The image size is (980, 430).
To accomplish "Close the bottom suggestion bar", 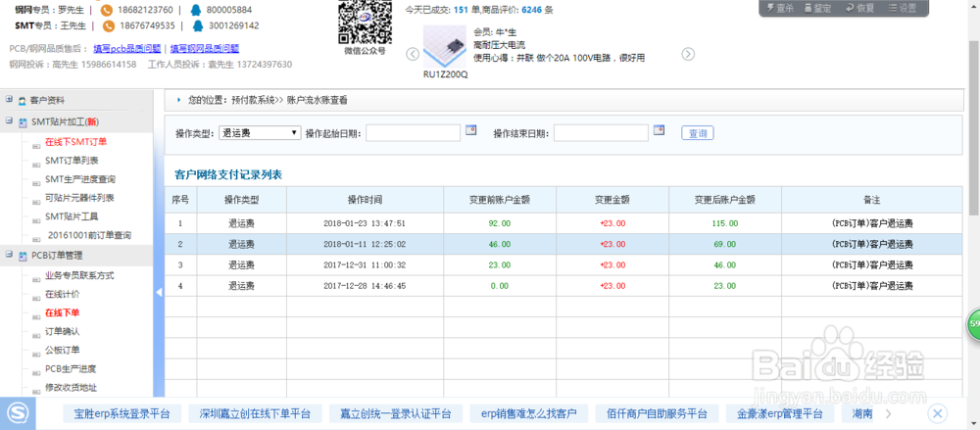I will pyautogui.click(x=937, y=413).
